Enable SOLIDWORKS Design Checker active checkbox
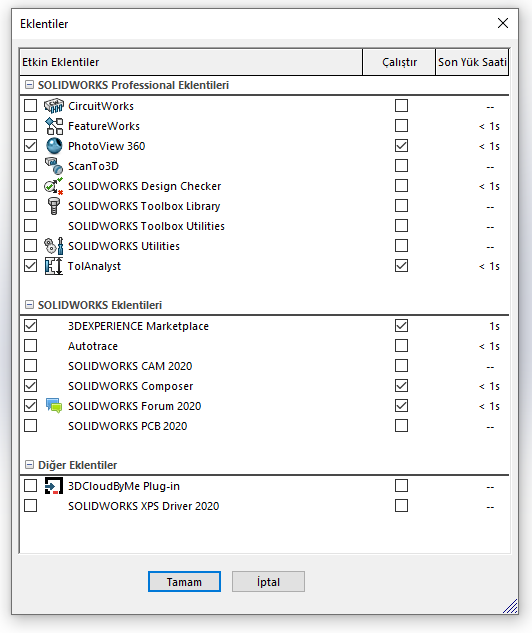This screenshot has width=532, height=633. (31, 186)
